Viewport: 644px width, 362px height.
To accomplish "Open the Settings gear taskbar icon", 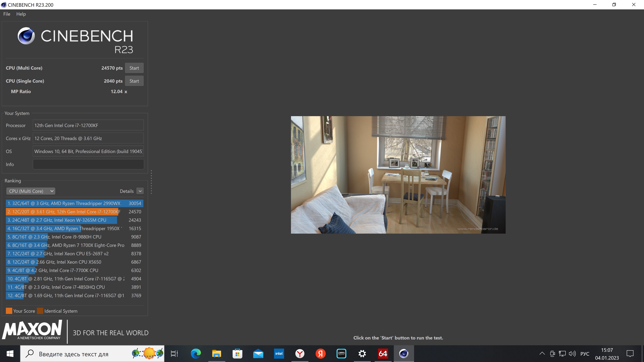I will [362, 353].
